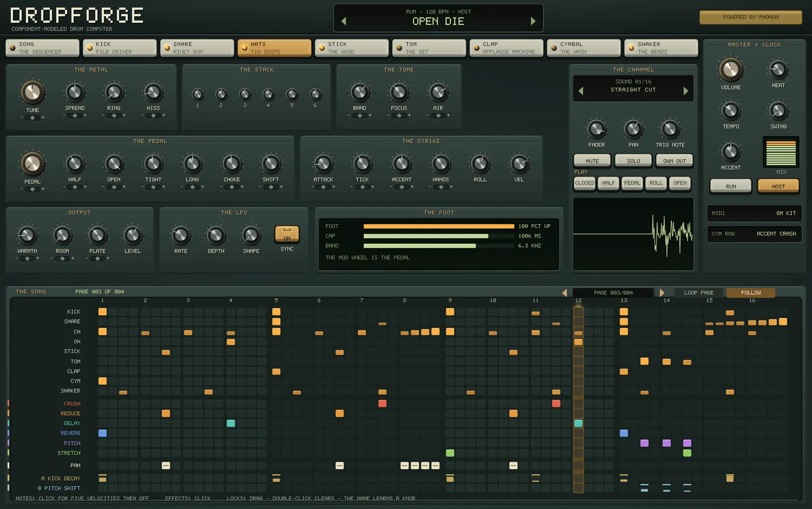Click the BAND knob in The Tone
The image size is (812, 509).
click(x=359, y=93)
